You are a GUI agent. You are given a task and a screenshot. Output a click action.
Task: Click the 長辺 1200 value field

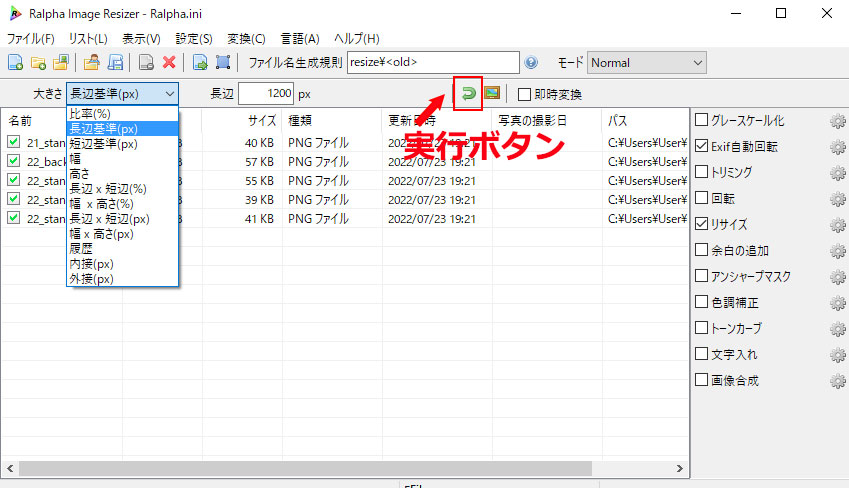click(266, 94)
